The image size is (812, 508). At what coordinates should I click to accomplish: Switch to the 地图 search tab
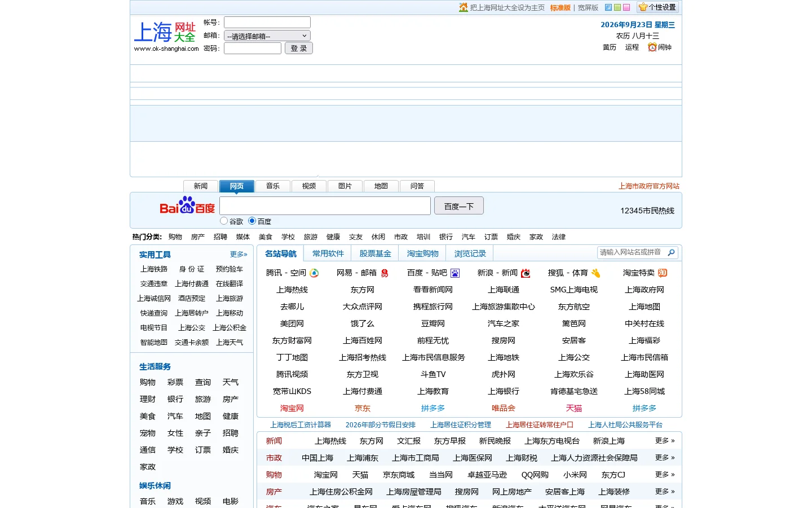pyautogui.click(x=381, y=186)
